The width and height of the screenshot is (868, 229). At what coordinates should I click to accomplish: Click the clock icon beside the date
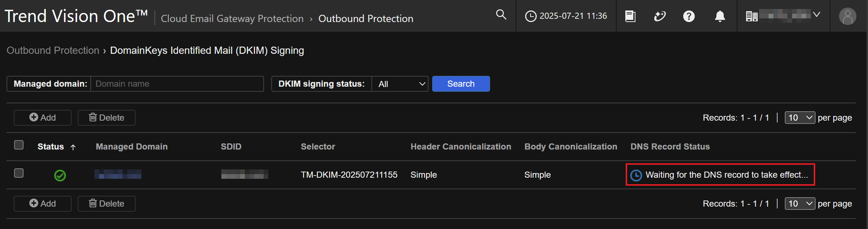pyautogui.click(x=531, y=16)
